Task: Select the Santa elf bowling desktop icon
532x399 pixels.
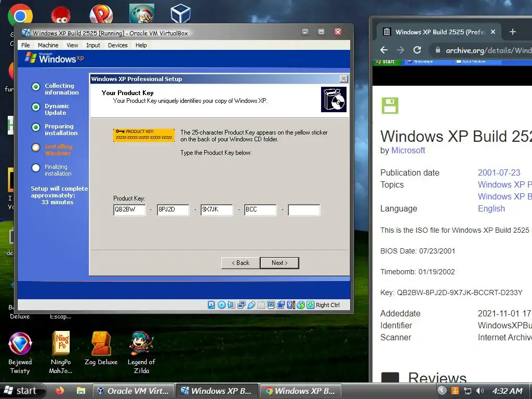Action: (x=142, y=14)
